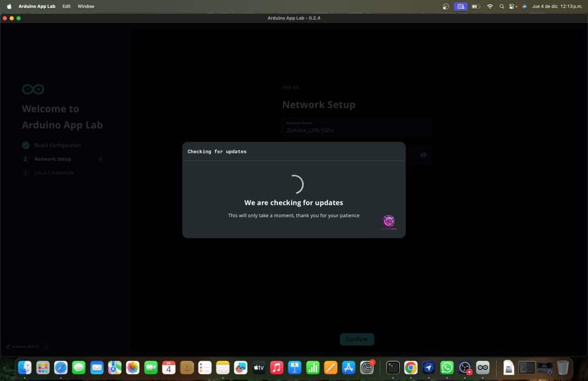Screen dimensions: 588x381
Task: Launch Safari from the dock
Action: pyautogui.click(x=61, y=367)
